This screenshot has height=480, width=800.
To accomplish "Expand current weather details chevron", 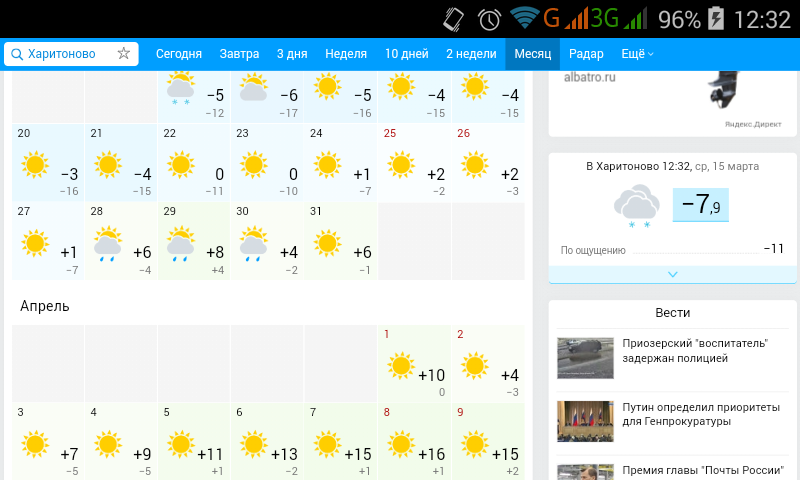I will click(x=672, y=274).
